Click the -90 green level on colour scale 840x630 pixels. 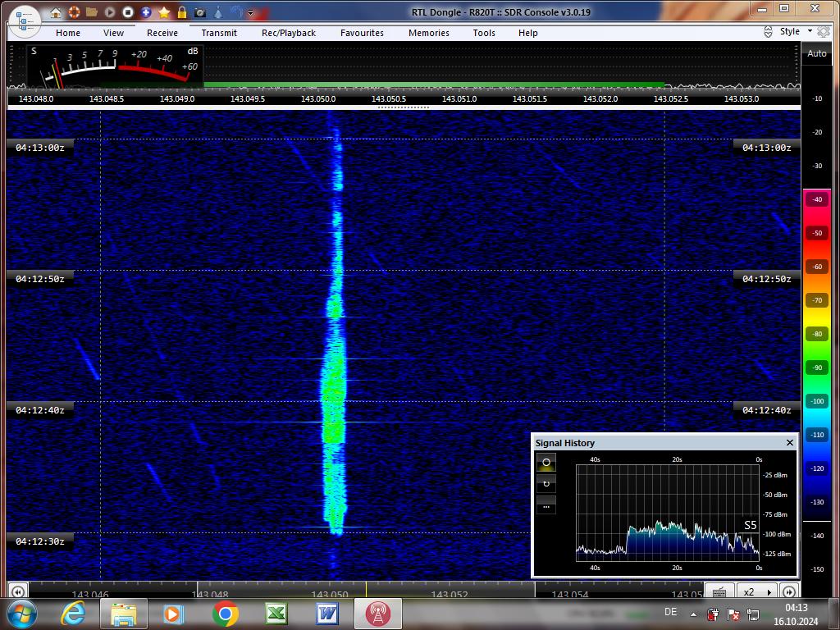[816, 367]
